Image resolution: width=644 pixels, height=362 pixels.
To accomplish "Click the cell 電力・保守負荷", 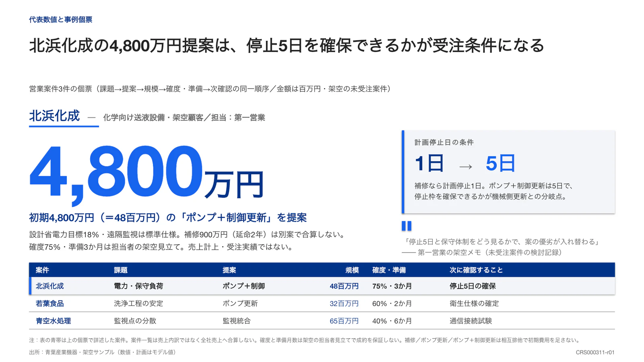I will pos(138,286).
